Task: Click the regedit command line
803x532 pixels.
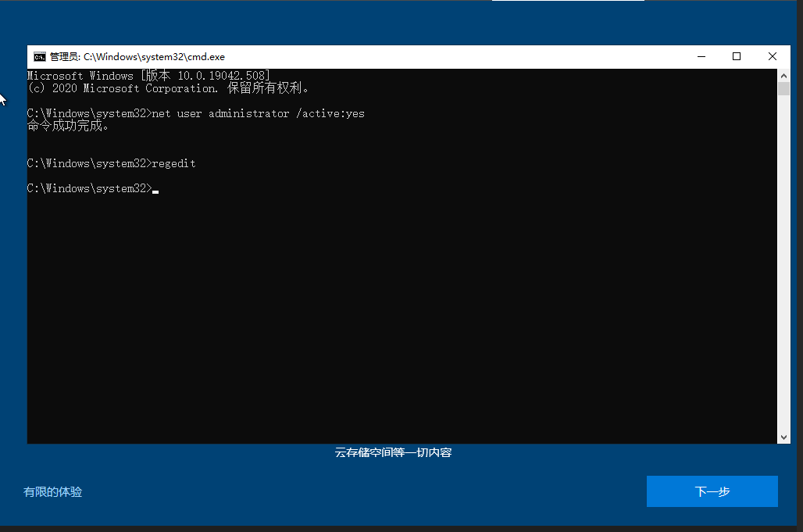Action: [x=111, y=163]
